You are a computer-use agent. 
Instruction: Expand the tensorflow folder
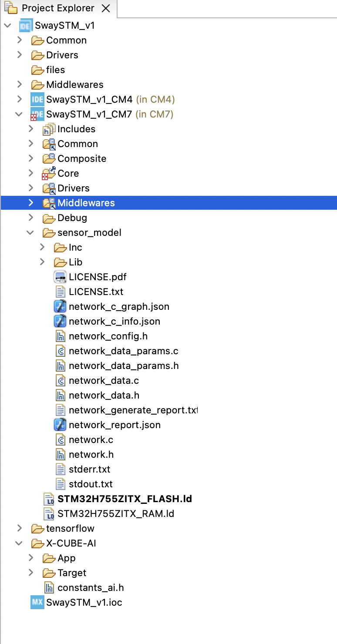(x=19, y=528)
